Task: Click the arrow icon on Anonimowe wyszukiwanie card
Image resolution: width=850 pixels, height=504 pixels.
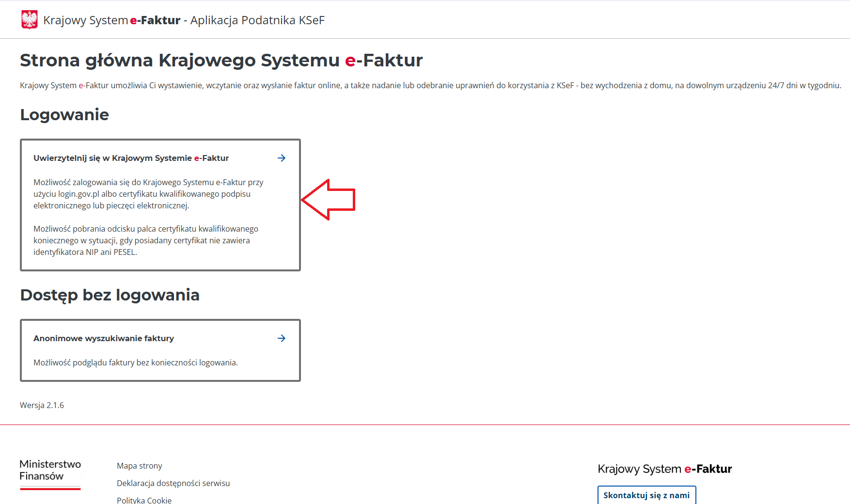Action: [282, 338]
